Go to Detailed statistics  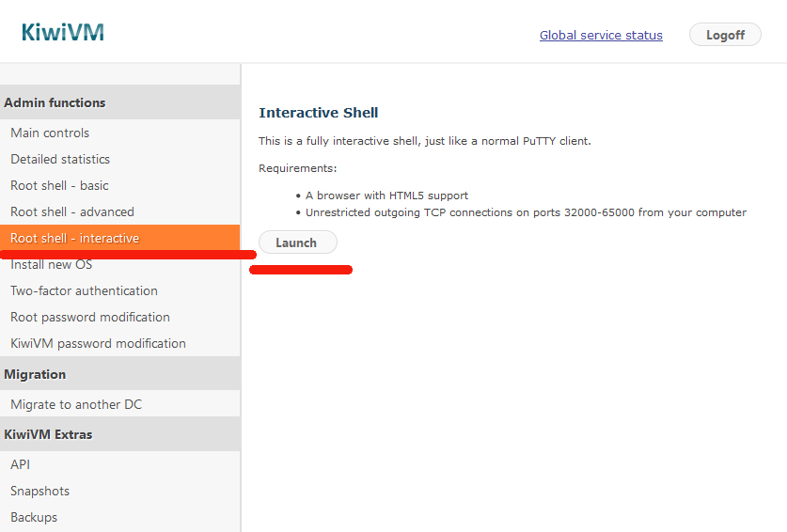tap(60, 159)
